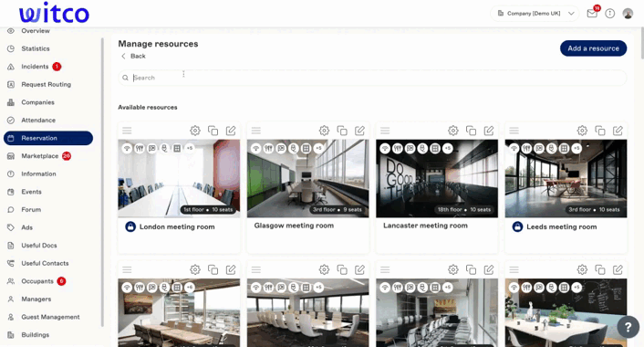Open Buildings in sidebar
The height and width of the screenshot is (347, 644).
36,334
